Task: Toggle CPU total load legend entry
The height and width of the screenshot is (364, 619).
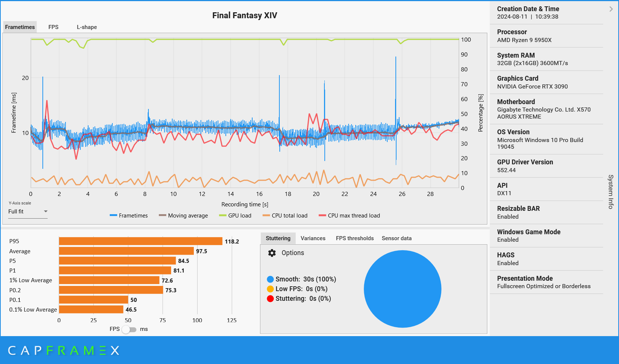Action: pyautogui.click(x=285, y=216)
